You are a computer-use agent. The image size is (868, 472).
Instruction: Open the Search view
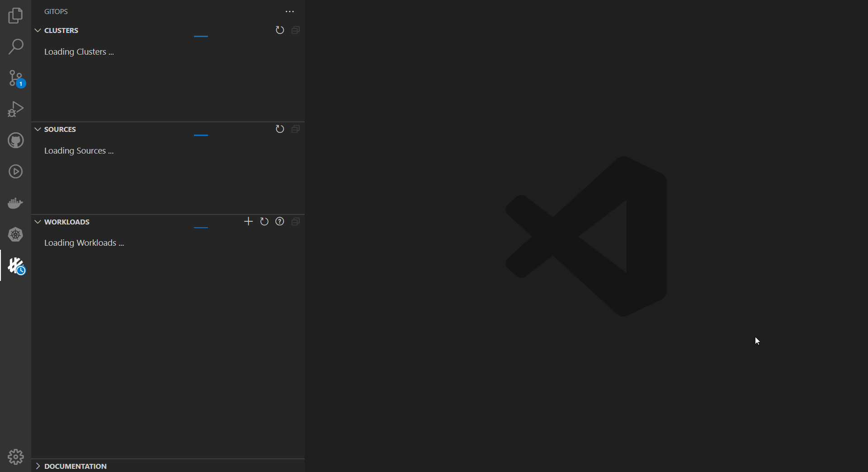coord(15,47)
